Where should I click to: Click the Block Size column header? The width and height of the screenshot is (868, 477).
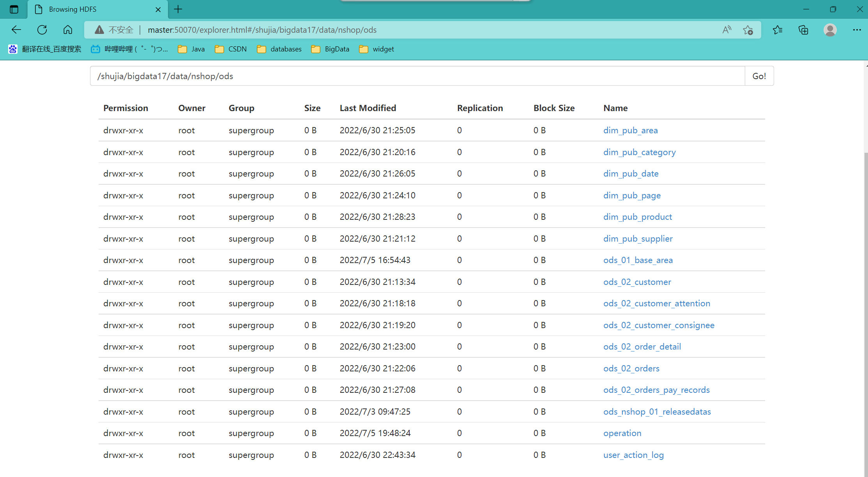tap(554, 108)
